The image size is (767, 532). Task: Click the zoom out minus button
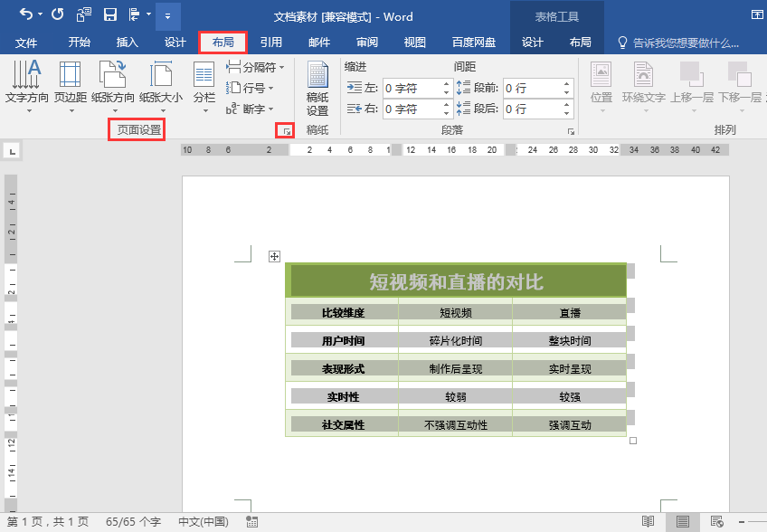coord(742,522)
